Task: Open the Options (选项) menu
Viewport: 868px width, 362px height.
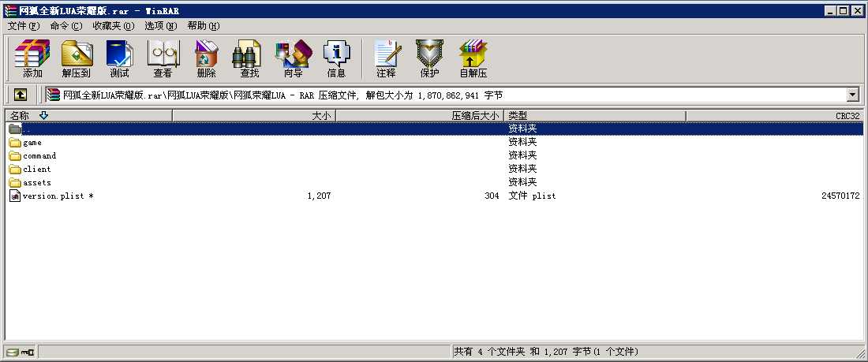Action: pos(160,26)
